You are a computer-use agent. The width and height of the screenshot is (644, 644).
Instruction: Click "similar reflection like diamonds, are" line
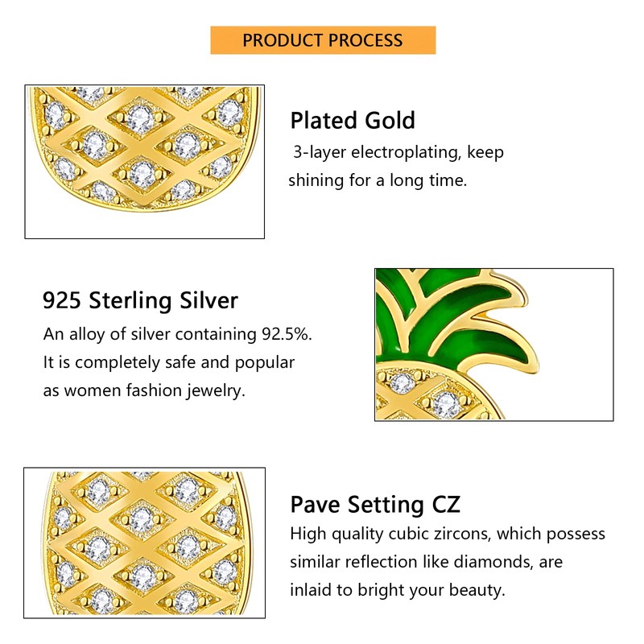[x=426, y=561]
